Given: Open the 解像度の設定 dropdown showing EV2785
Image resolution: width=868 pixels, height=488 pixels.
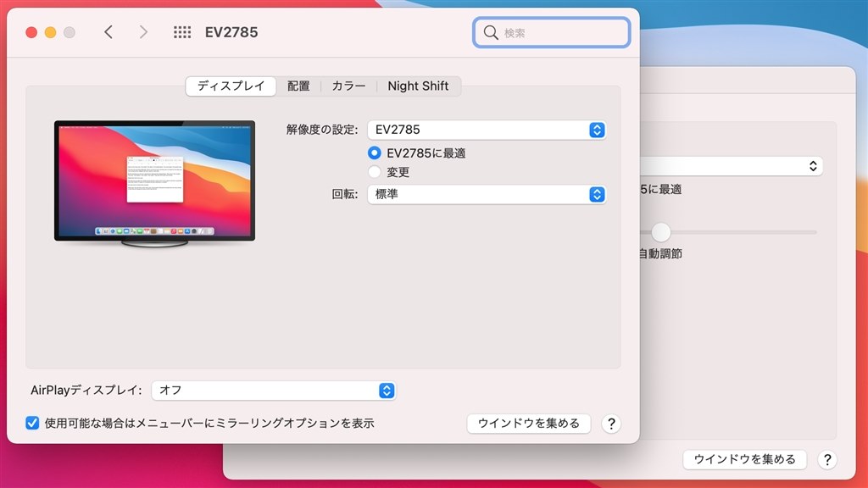Looking at the screenshot, I should pos(487,130).
